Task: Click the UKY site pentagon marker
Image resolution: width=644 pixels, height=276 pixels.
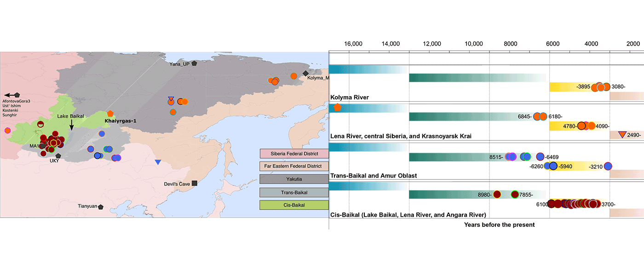Action: (58, 155)
